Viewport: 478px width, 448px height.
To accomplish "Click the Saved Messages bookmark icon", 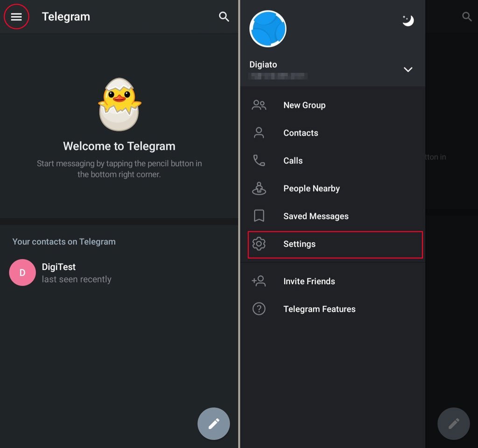I will pyautogui.click(x=259, y=216).
